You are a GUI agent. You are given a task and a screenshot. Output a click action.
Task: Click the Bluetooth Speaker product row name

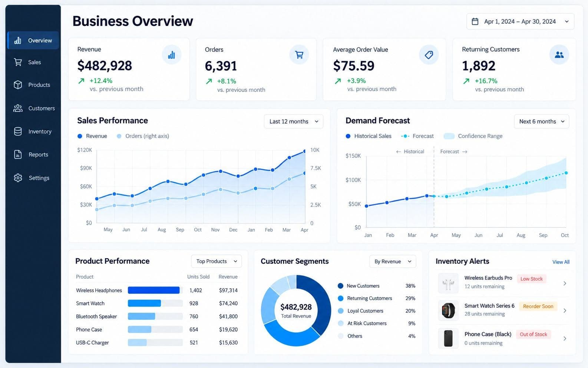[96, 316]
